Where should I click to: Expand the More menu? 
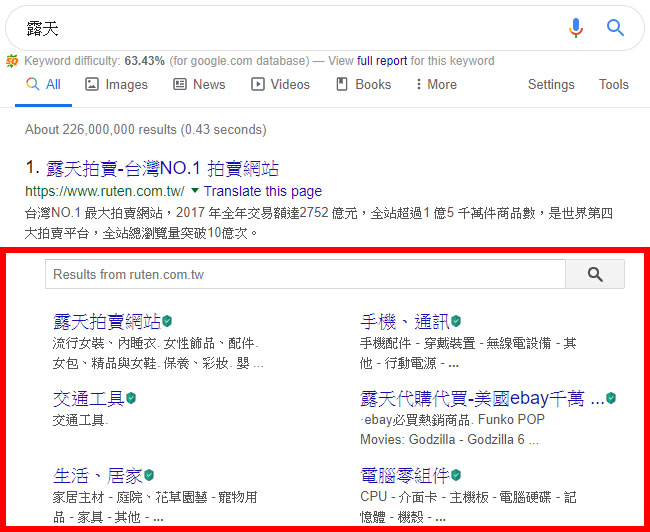click(x=436, y=84)
